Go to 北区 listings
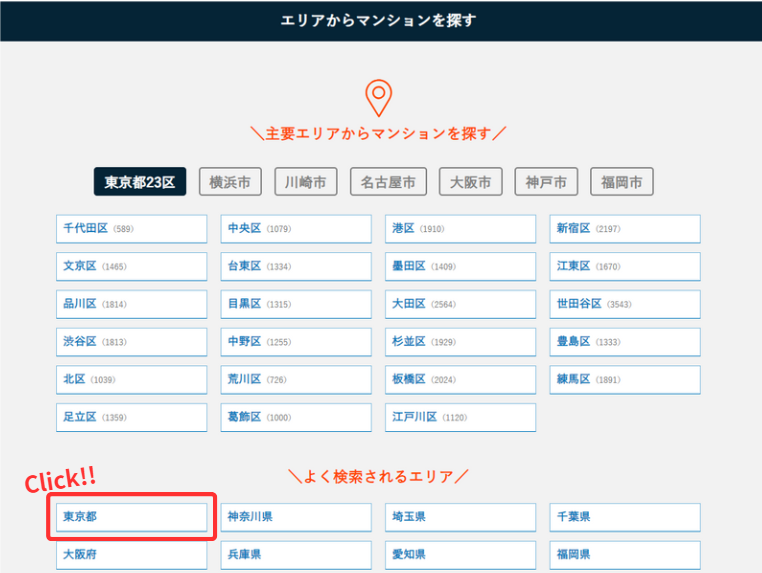The image size is (762, 573). click(132, 380)
